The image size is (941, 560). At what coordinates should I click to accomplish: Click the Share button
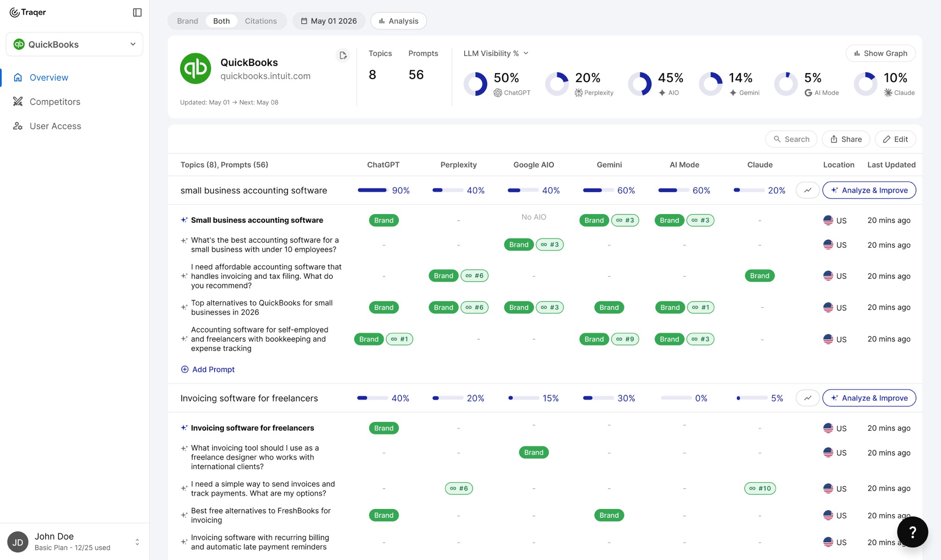(x=846, y=139)
